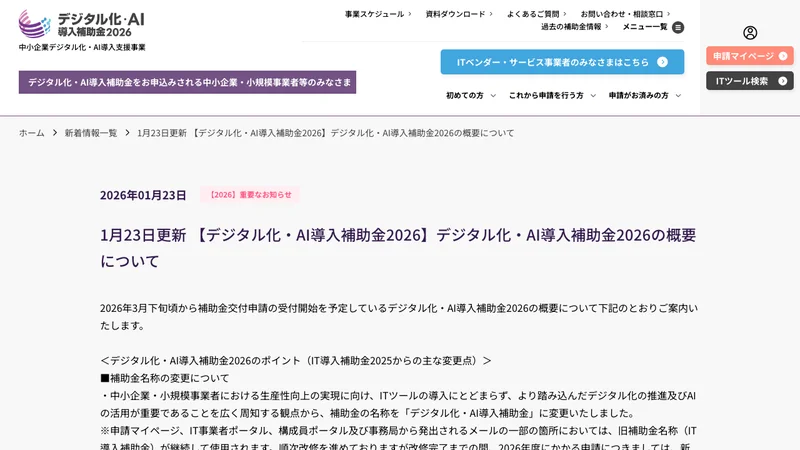Open メニュー一覧 menu
This screenshot has height=450, width=800.
[653, 27]
